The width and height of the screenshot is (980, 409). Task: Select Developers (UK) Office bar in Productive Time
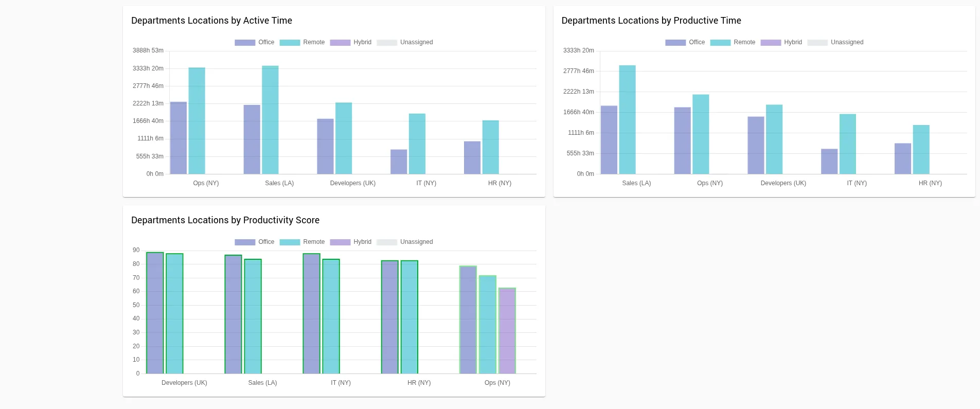point(756,145)
